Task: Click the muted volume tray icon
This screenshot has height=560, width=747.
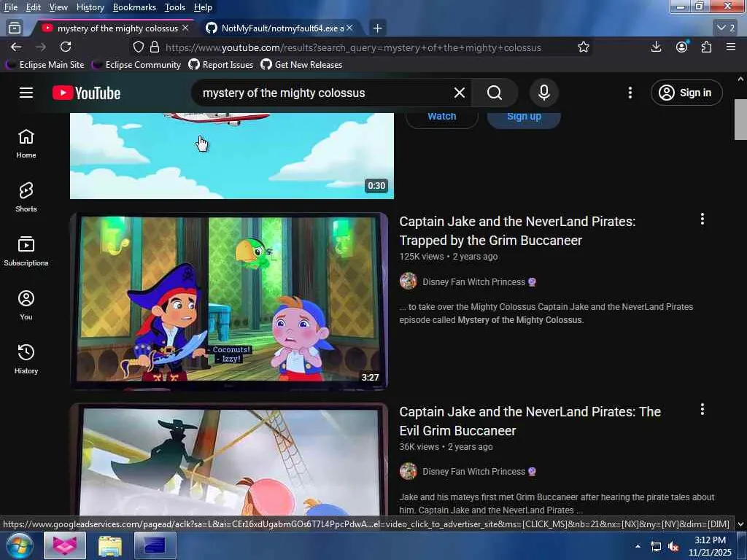Action: [x=673, y=547]
